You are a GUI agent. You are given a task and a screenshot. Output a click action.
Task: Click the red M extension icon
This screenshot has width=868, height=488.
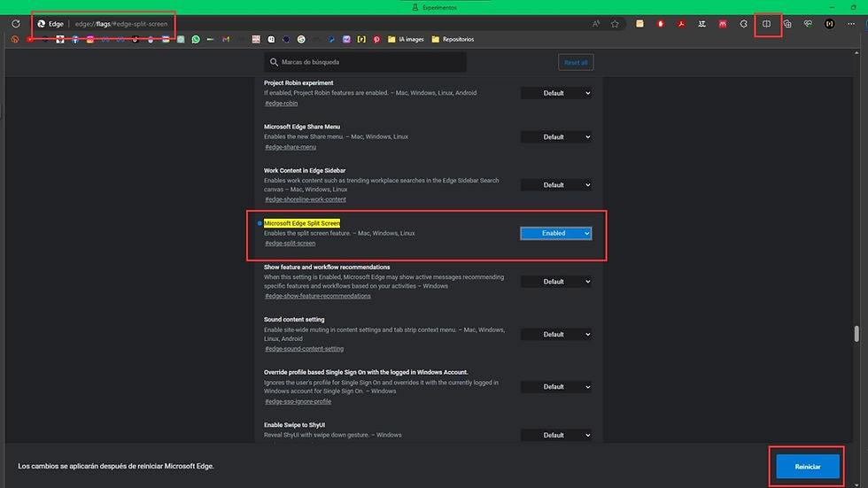coord(723,24)
